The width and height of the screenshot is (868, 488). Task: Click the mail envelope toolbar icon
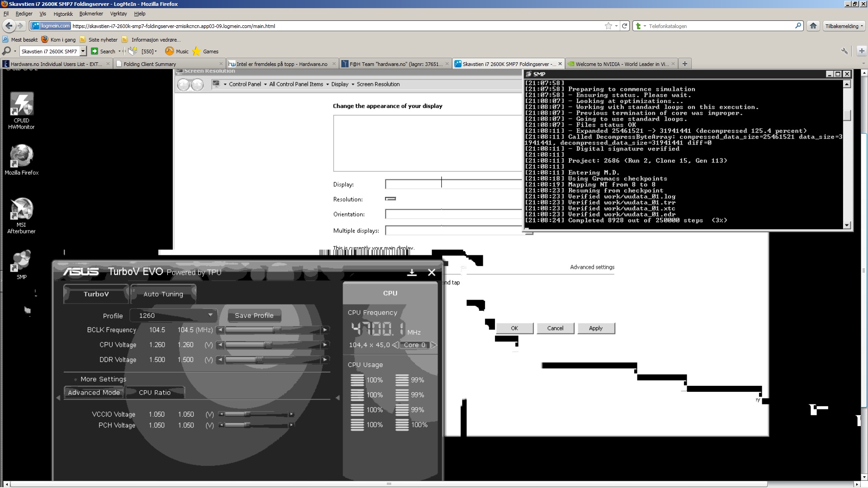[132, 51]
